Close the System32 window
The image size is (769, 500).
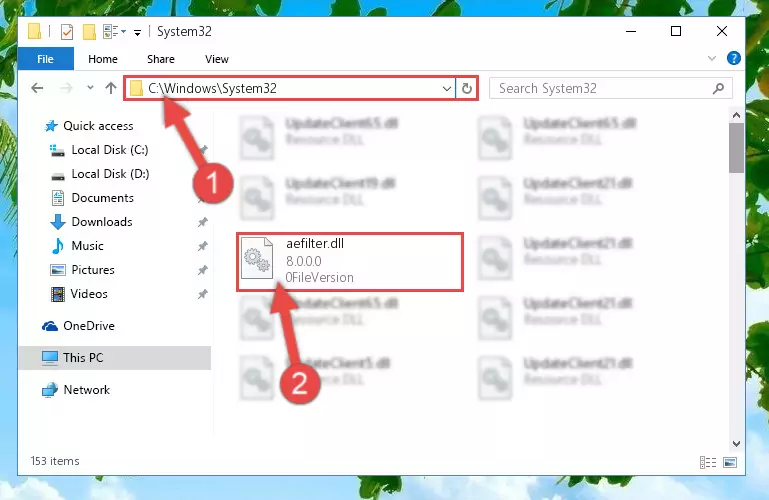click(722, 31)
